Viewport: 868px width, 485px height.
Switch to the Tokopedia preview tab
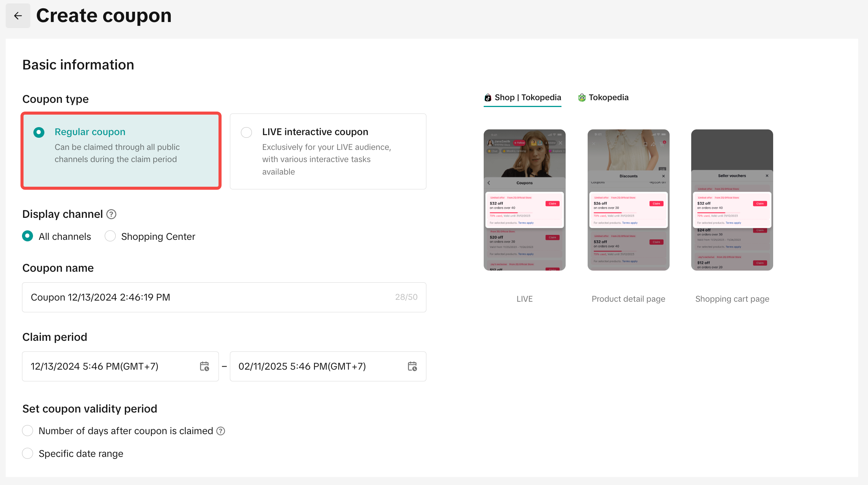pos(608,98)
